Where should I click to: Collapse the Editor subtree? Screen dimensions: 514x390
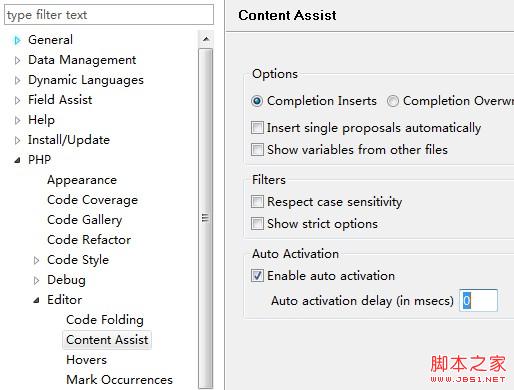tap(36, 300)
